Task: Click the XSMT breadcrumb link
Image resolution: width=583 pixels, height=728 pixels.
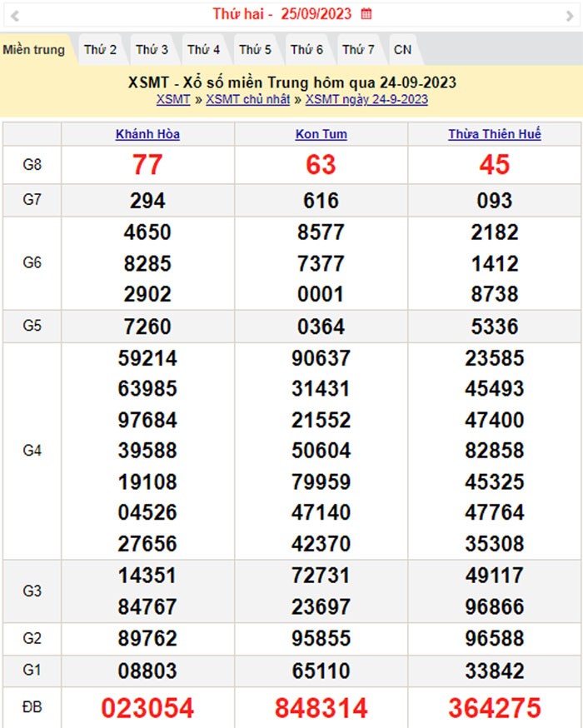Action: click(172, 100)
